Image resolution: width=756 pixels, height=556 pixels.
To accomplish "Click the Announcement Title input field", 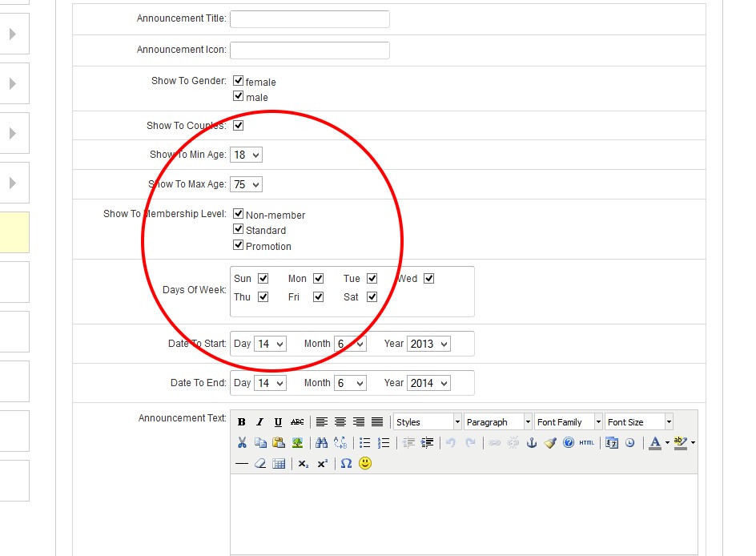I will pyautogui.click(x=309, y=19).
